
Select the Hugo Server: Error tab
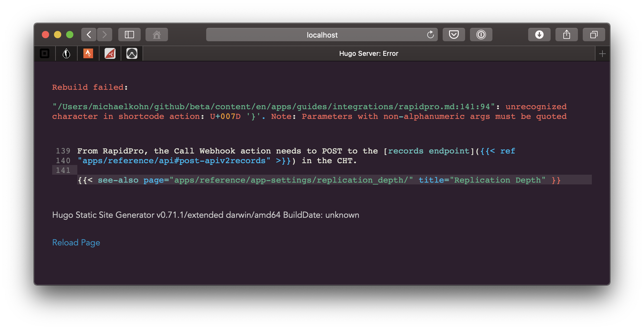[369, 53]
